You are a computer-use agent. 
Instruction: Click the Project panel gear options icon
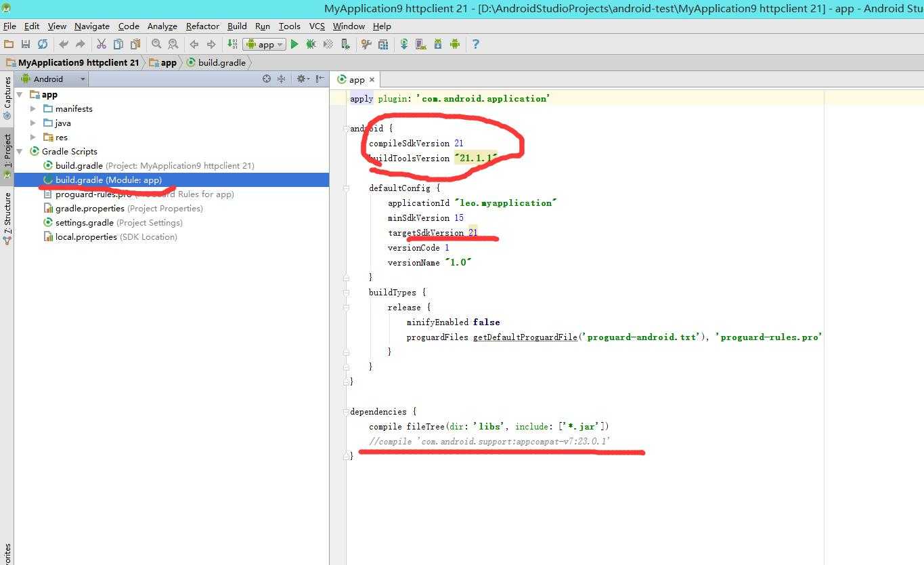[x=302, y=79]
